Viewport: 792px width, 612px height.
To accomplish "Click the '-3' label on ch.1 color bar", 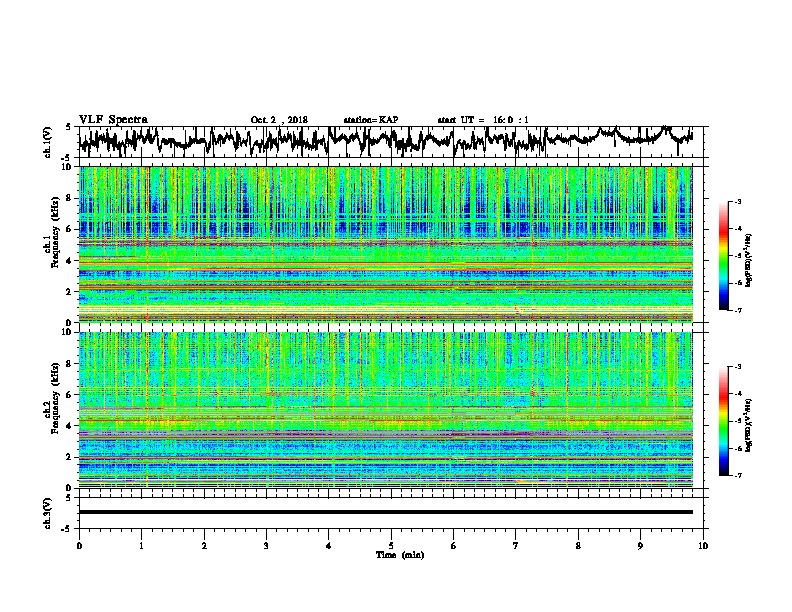I will click(x=737, y=202).
